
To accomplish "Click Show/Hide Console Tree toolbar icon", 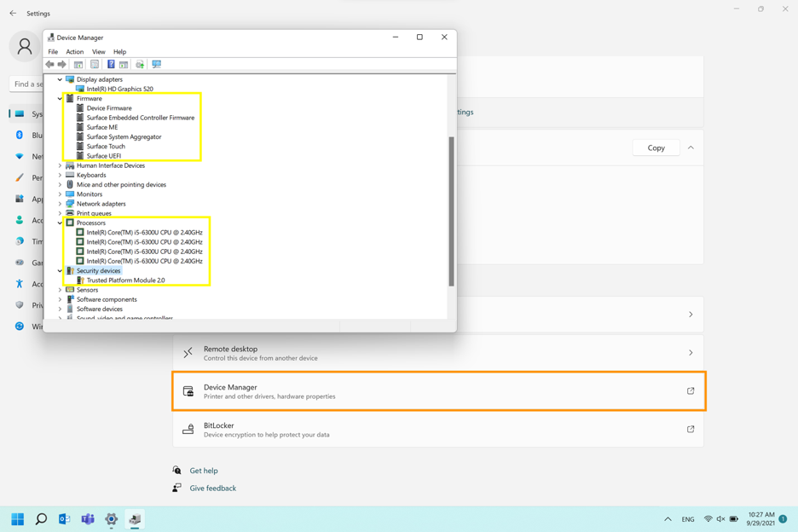I will coord(78,64).
